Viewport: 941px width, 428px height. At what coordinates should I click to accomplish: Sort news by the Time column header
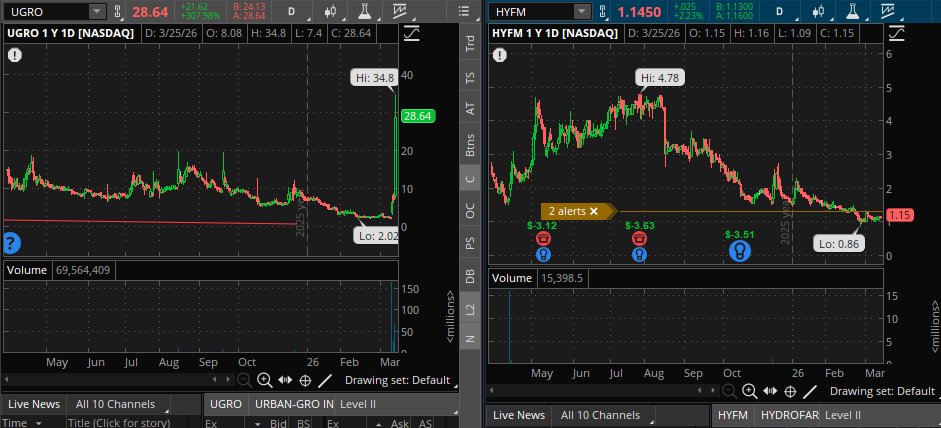pyautogui.click(x=23, y=423)
